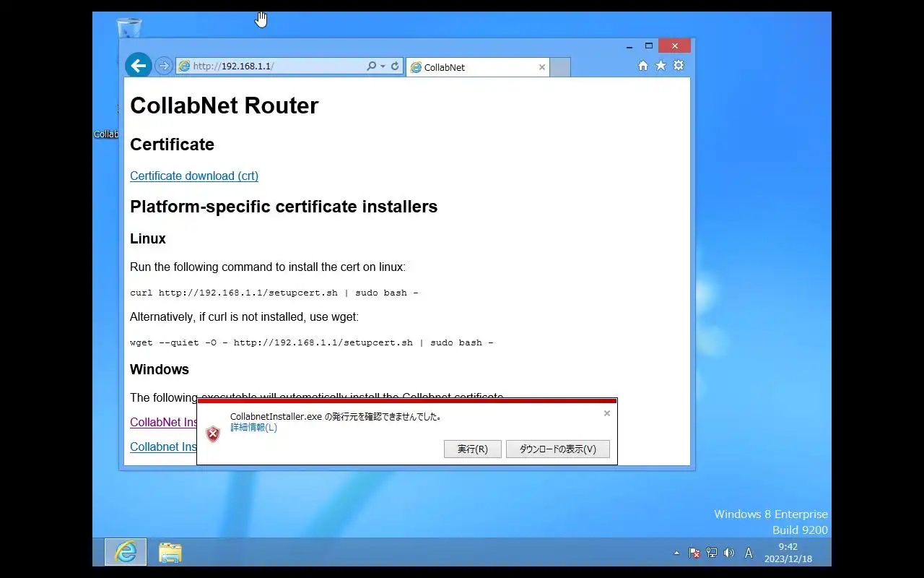Dismiss the download warning notification
This screenshot has height=578, width=924.
[x=607, y=413]
